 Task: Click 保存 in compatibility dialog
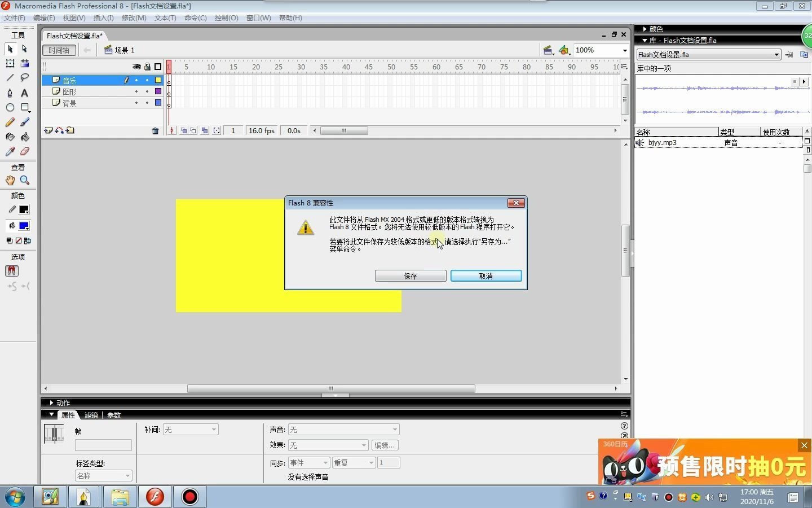tap(411, 276)
